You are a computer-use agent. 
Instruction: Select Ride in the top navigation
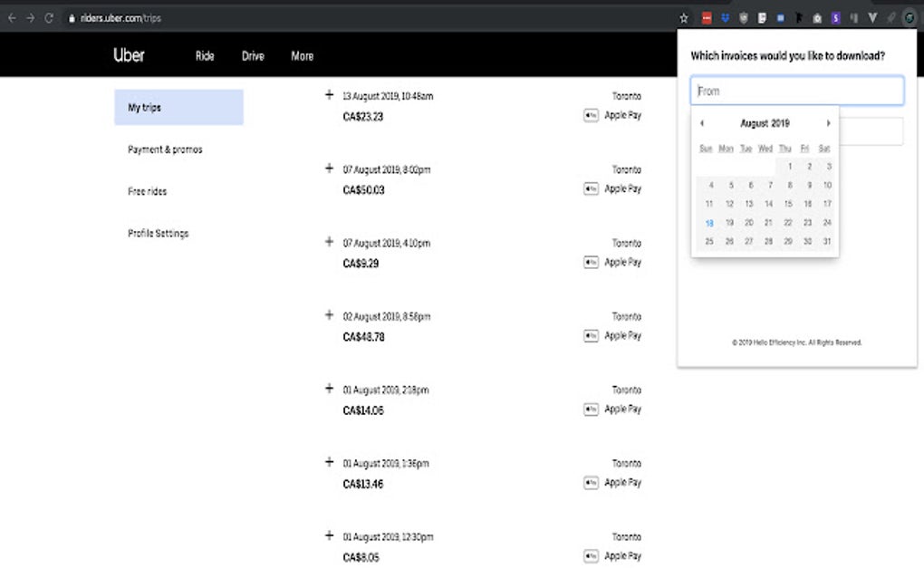click(x=204, y=55)
